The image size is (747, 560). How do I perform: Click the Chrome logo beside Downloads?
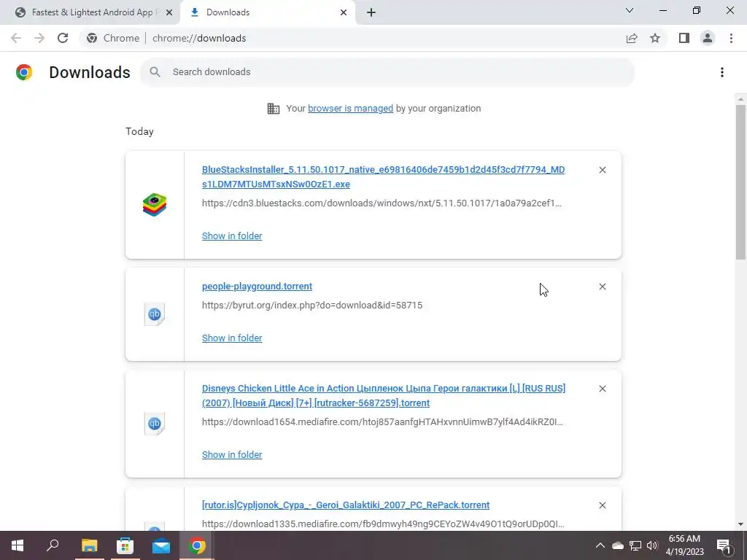click(24, 72)
